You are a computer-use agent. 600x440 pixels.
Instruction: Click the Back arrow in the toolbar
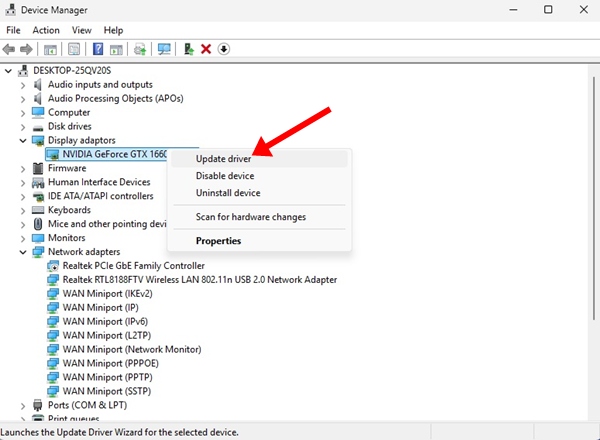(11, 49)
